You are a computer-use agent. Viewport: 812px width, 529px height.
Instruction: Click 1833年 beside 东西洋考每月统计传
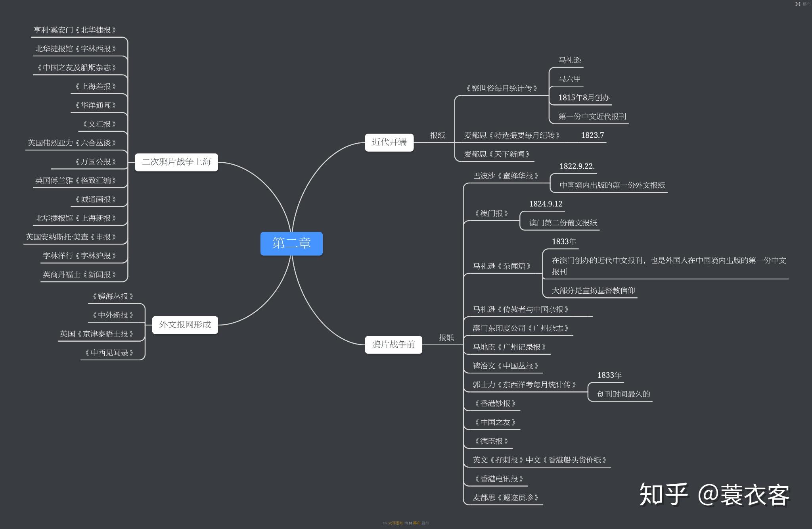pos(609,375)
